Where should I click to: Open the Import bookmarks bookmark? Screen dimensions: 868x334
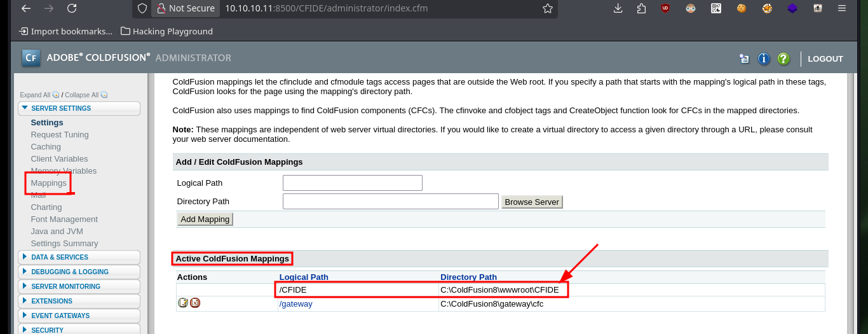pos(65,31)
